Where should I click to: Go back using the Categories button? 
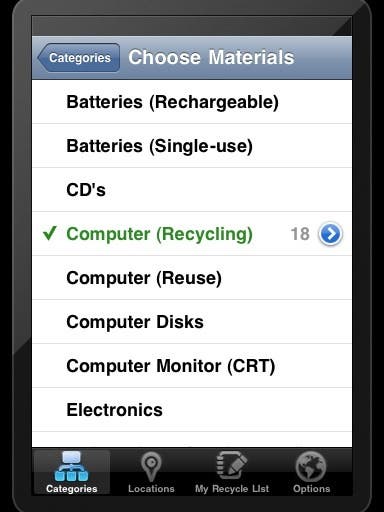click(x=79, y=58)
